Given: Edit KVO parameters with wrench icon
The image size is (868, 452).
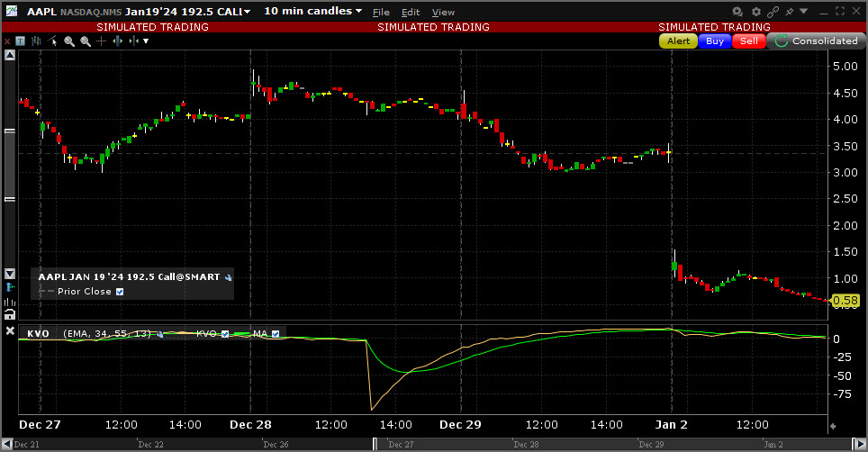Looking at the screenshot, I should (159, 334).
